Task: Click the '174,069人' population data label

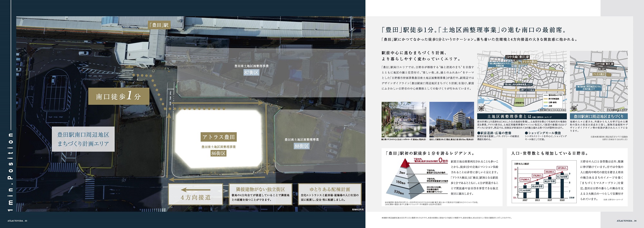Action: click(x=525, y=179)
